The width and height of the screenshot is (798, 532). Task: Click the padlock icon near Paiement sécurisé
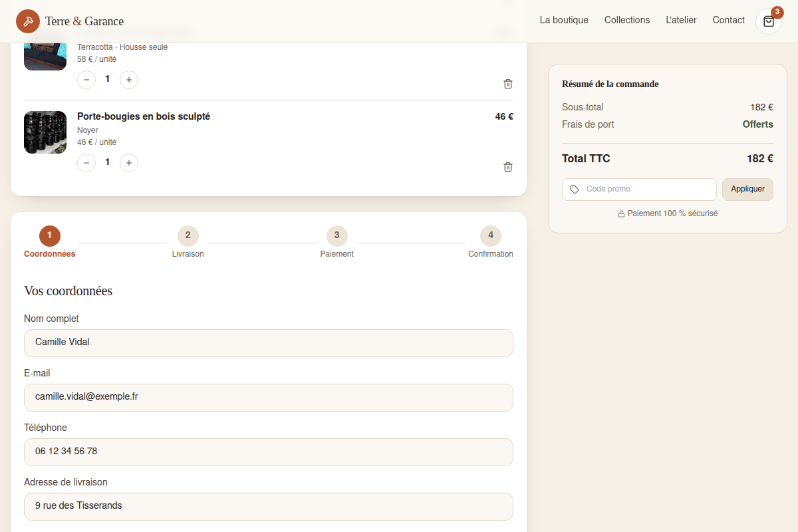(x=621, y=214)
